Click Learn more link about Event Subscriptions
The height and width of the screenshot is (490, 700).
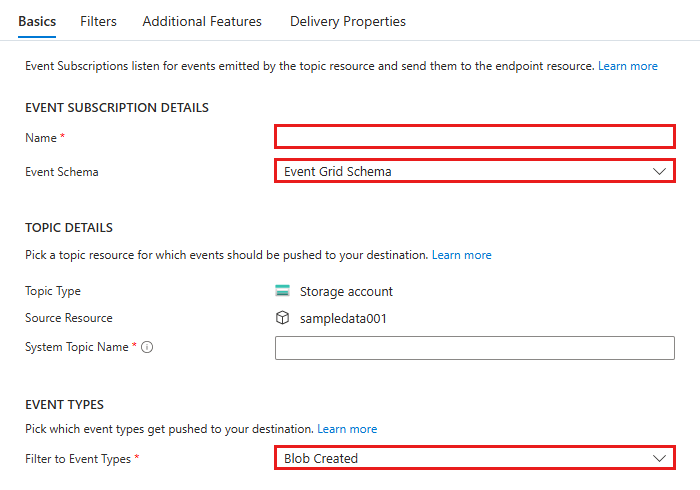628,66
